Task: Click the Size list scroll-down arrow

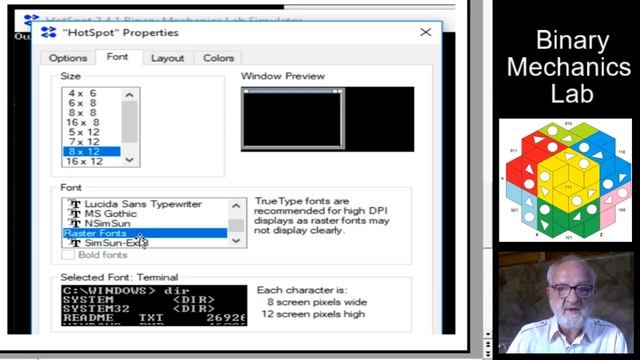Action: [x=129, y=160]
